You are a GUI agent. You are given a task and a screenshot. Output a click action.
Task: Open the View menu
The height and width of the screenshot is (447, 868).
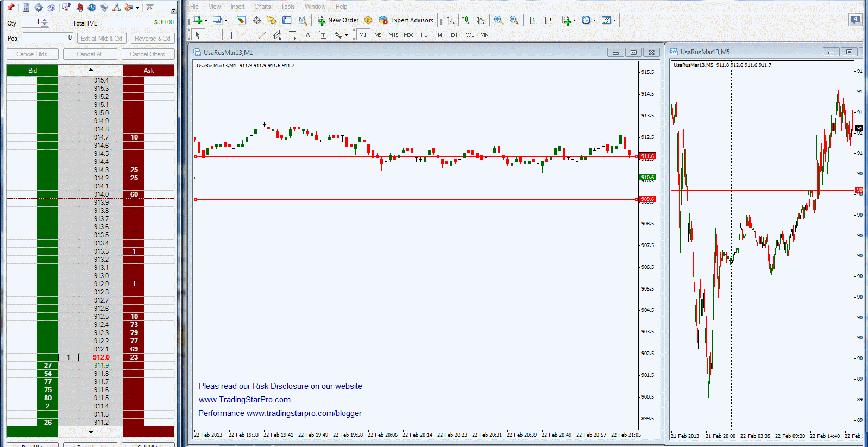click(x=215, y=7)
